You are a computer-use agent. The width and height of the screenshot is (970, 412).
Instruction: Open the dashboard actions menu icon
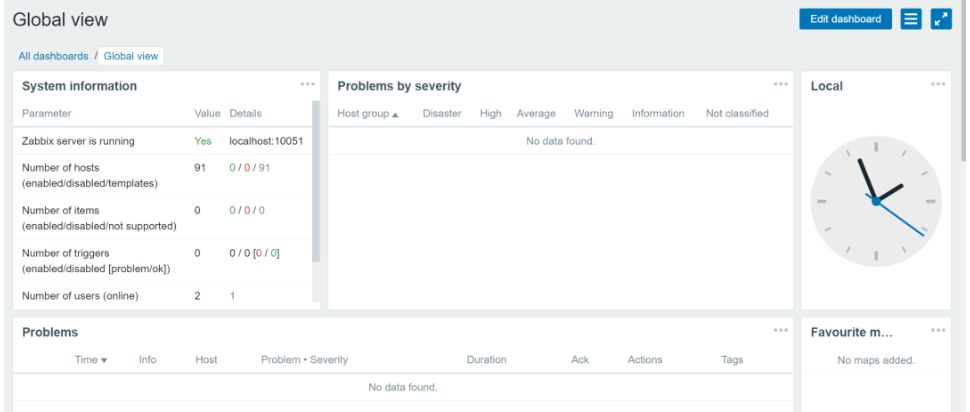(910, 19)
